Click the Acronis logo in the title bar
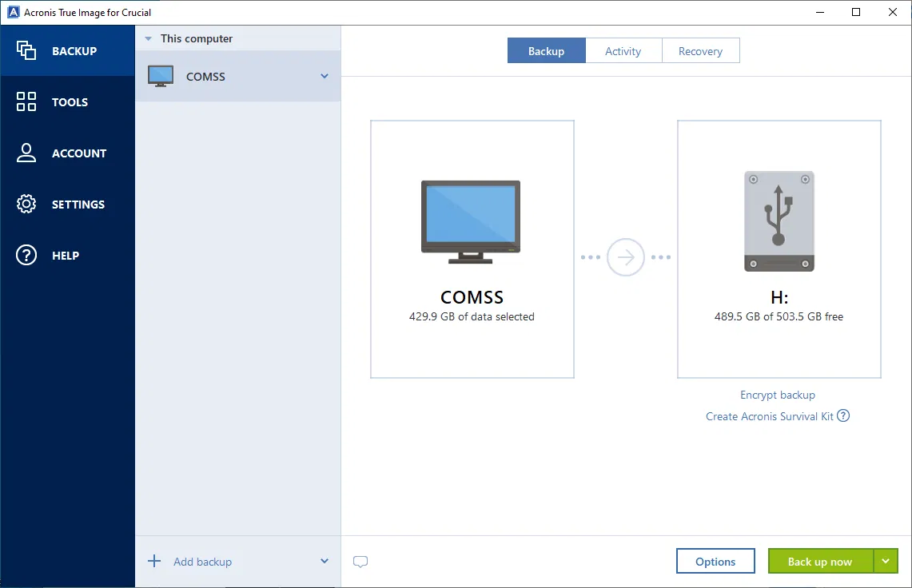The height and width of the screenshot is (588, 912). (x=11, y=11)
